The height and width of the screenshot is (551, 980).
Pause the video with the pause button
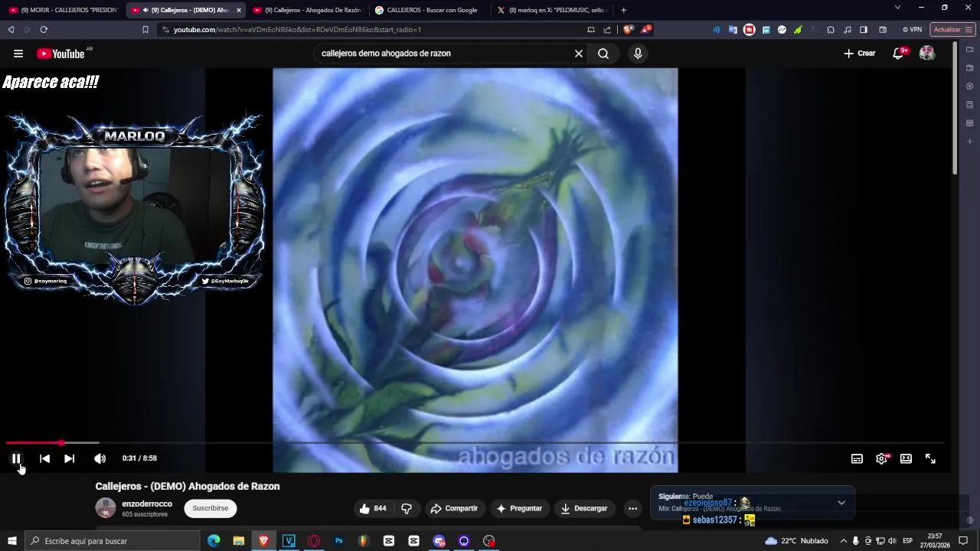[16, 458]
